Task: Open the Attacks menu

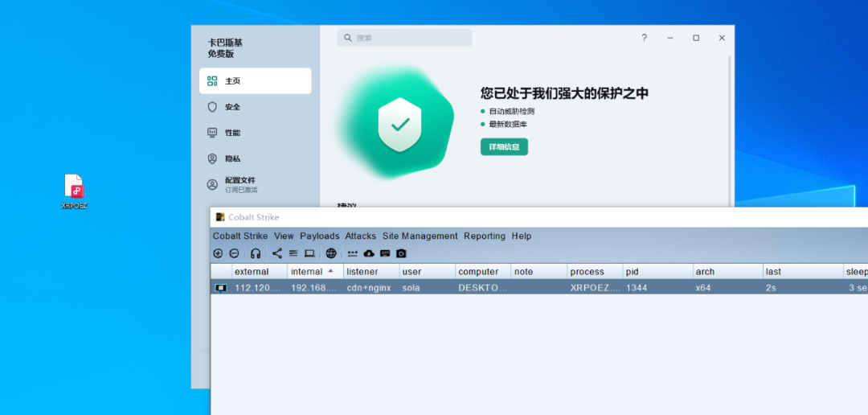Action: (x=360, y=236)
